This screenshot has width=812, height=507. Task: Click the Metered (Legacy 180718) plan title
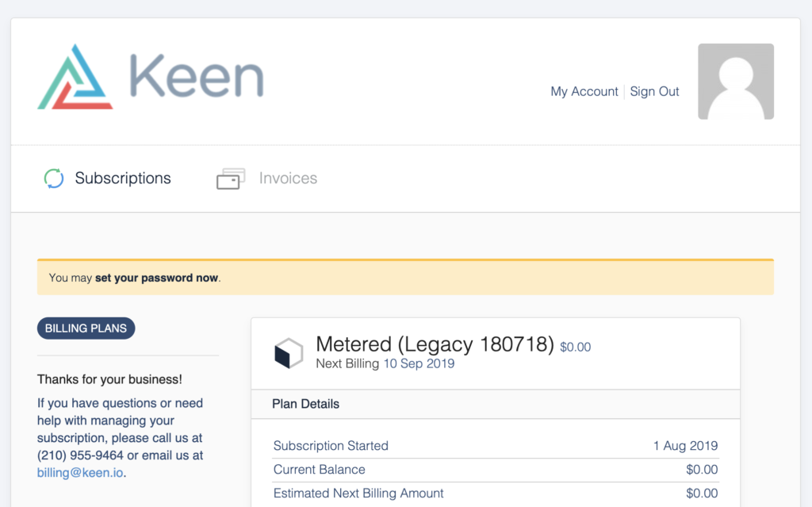coord(435,344)
